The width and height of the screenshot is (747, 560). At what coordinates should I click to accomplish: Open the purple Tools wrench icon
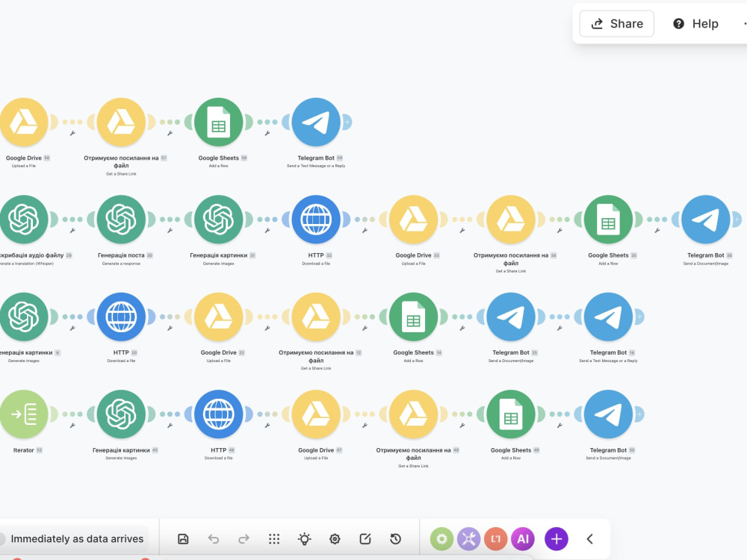(x=469, y=538)
